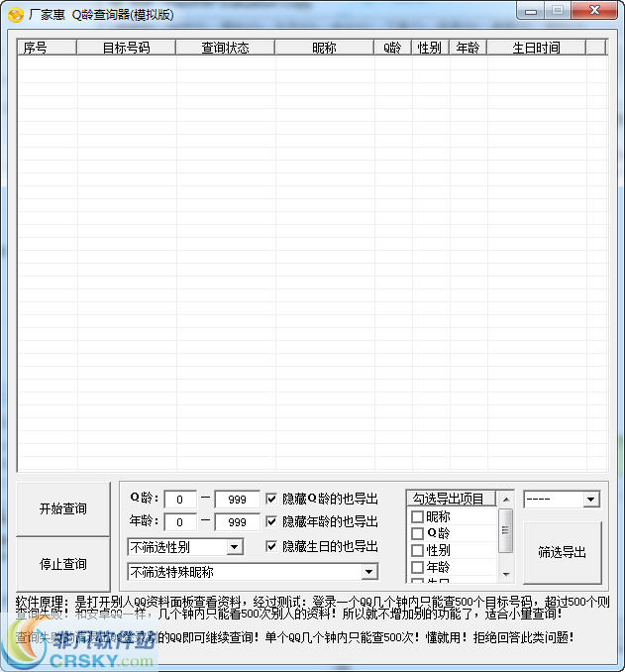Check 年龄 in export items list
Viewport: 625px width, 672px height.
417,567
